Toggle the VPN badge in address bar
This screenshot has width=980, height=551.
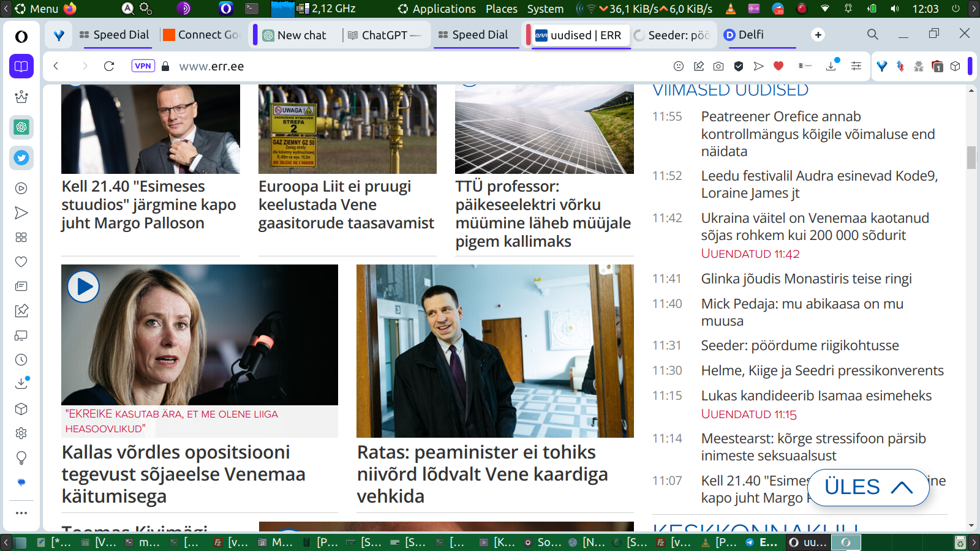(143, 66)
